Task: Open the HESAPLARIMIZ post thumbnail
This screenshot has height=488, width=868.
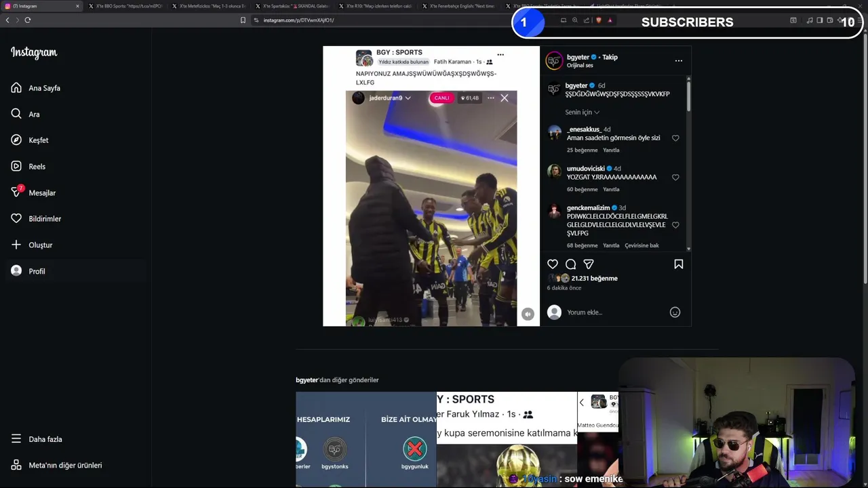Action: [366, 440]
